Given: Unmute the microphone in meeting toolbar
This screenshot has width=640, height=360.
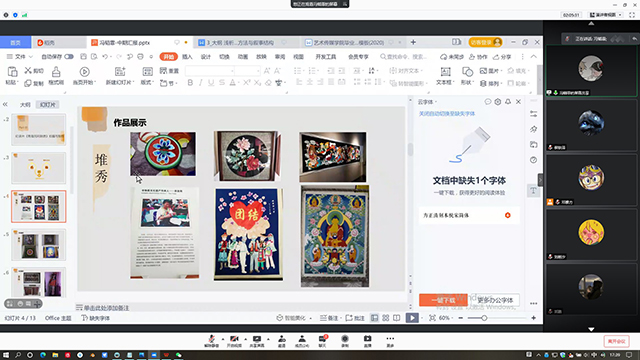Looking at the screenshot, I should pos(211,341).
